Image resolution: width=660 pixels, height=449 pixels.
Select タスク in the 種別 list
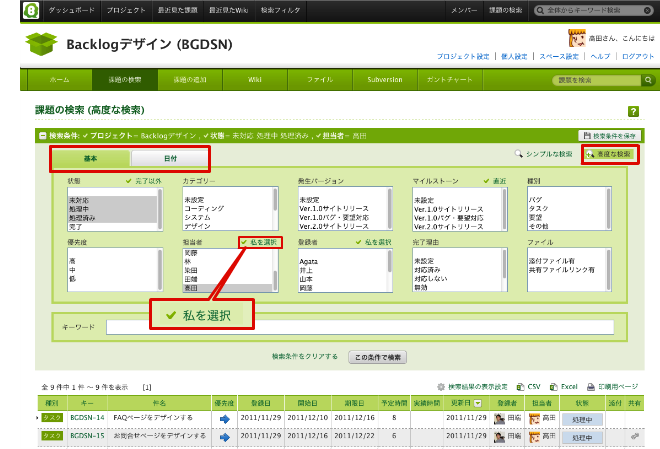[538, 208]
